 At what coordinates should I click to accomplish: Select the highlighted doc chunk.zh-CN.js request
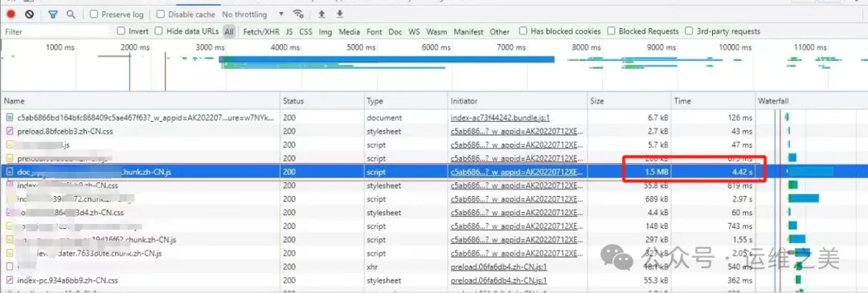94,172
